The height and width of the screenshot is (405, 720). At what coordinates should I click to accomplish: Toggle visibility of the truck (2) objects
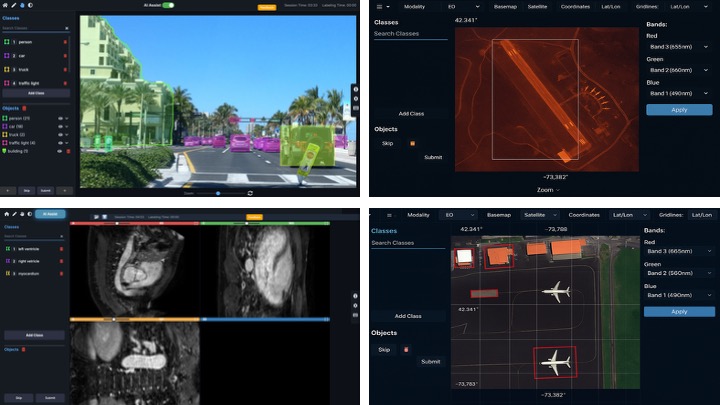58,136
